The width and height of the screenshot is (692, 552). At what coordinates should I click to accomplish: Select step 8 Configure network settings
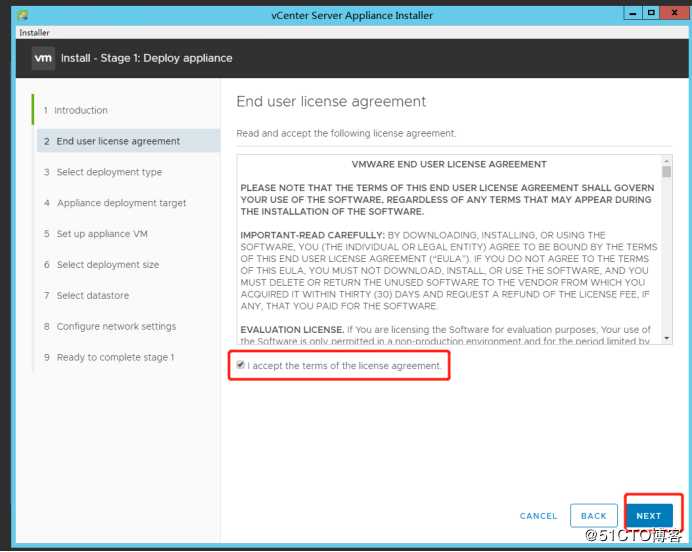[110, 327]
